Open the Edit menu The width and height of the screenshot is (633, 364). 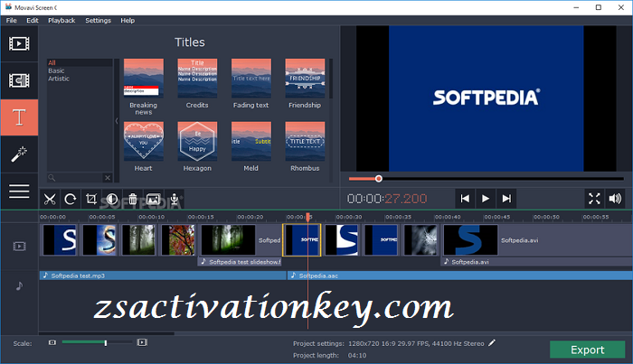tap(33, 21)
